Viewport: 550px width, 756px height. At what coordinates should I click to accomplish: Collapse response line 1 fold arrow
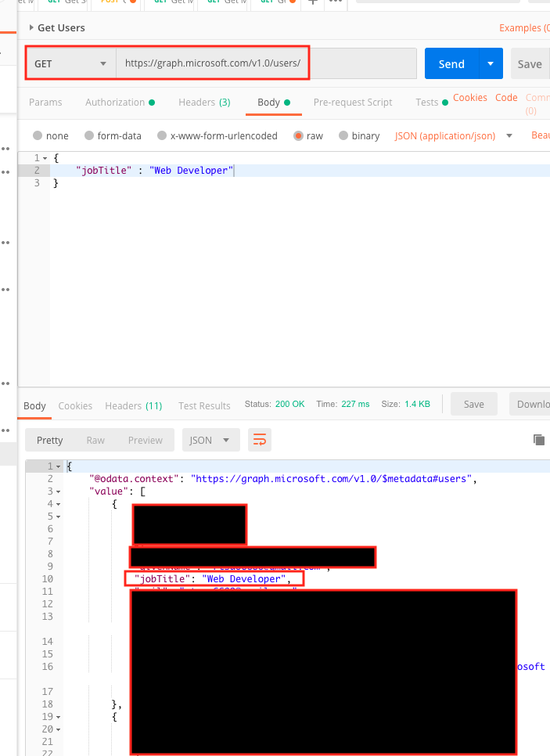pyautogui.click(x=59, y=466)
